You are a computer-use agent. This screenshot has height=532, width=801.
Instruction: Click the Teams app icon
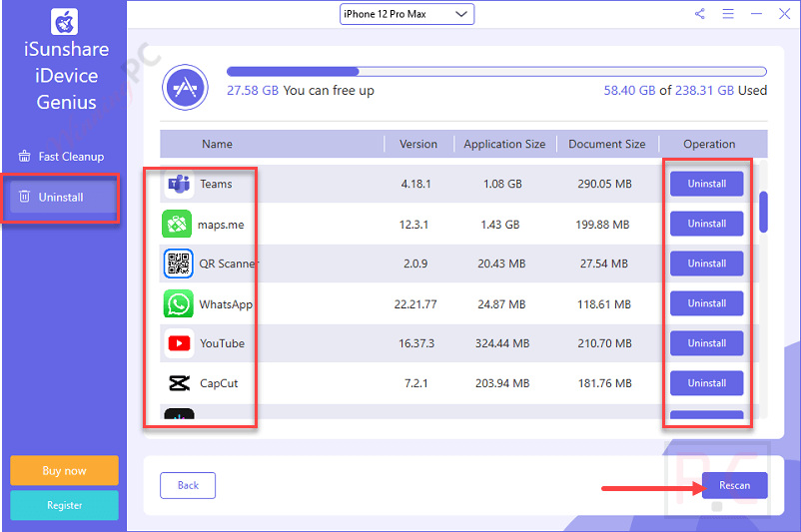pyautogui.click(x=179, y=184)
